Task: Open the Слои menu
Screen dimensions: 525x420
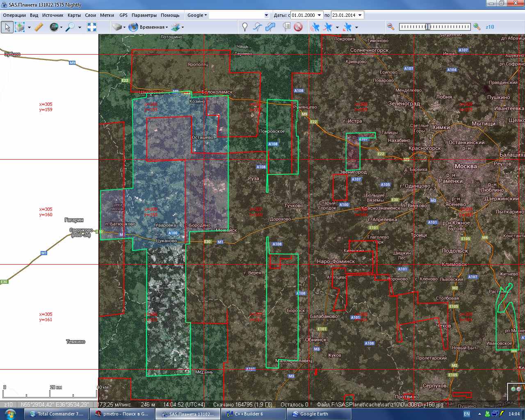Action: [90, 15]
